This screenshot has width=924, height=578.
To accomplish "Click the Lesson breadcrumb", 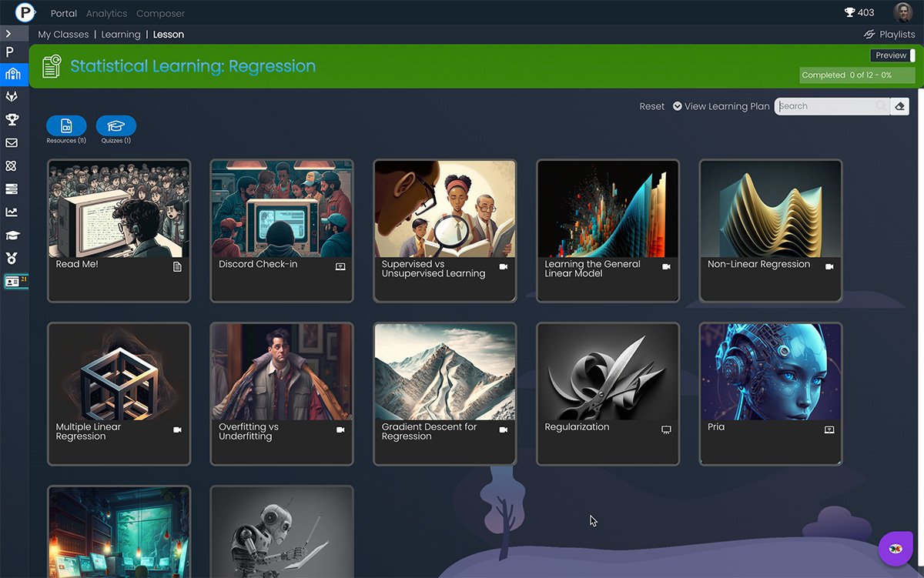I will click(169, 35).
